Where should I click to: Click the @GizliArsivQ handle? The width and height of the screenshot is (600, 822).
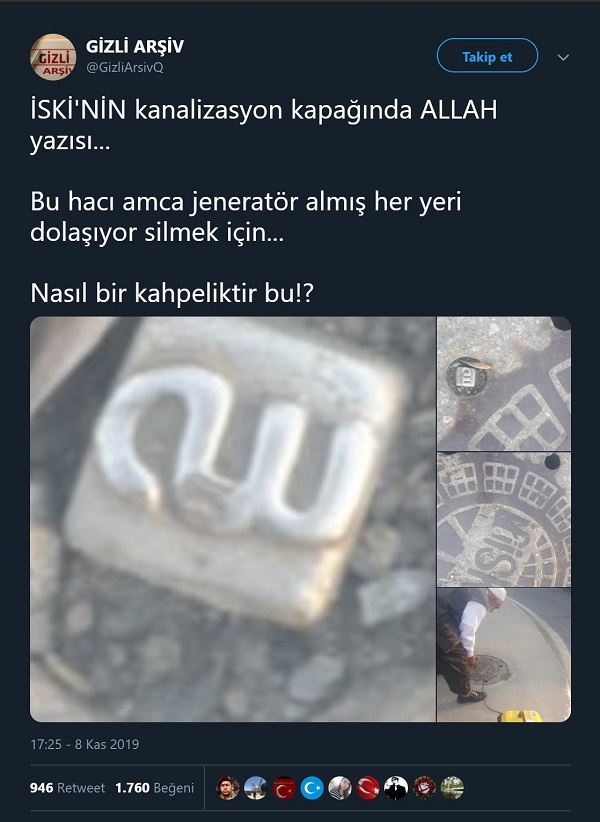pos(125,68)
